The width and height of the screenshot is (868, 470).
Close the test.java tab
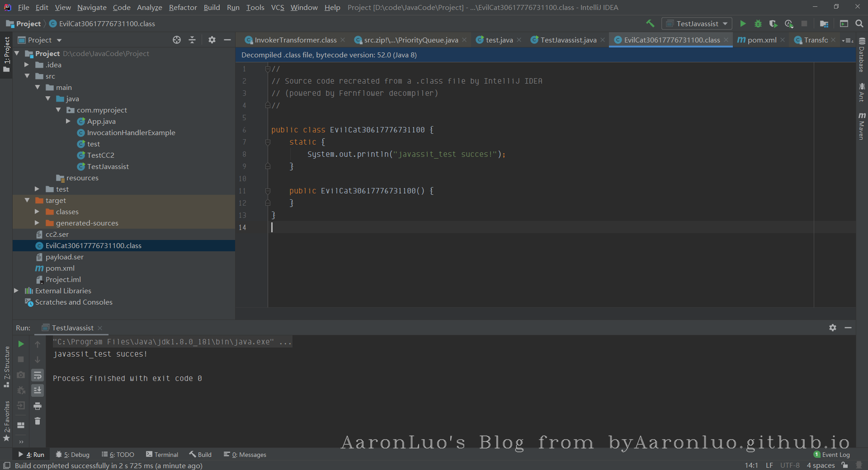click(x=519, y=40)
